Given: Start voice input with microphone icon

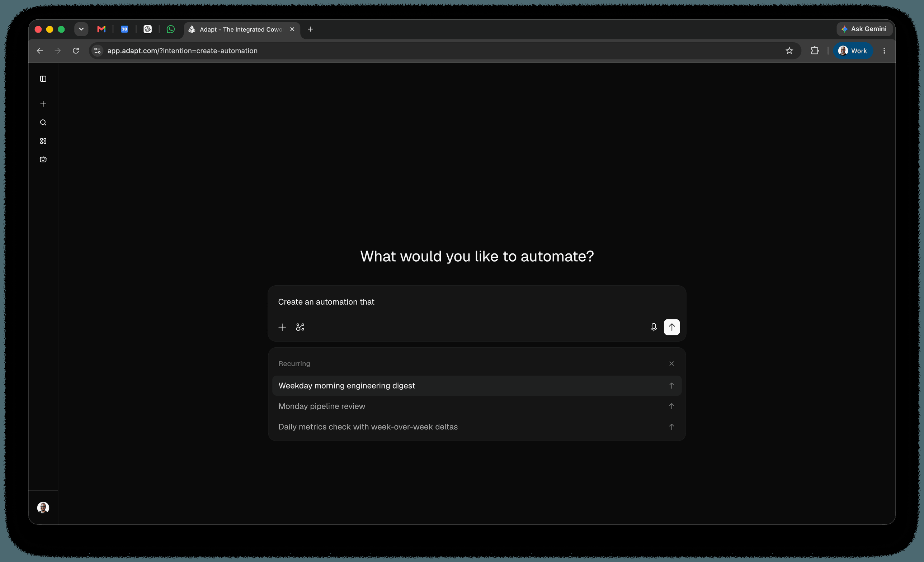Looking at the screenshot, I should point(654,327).
